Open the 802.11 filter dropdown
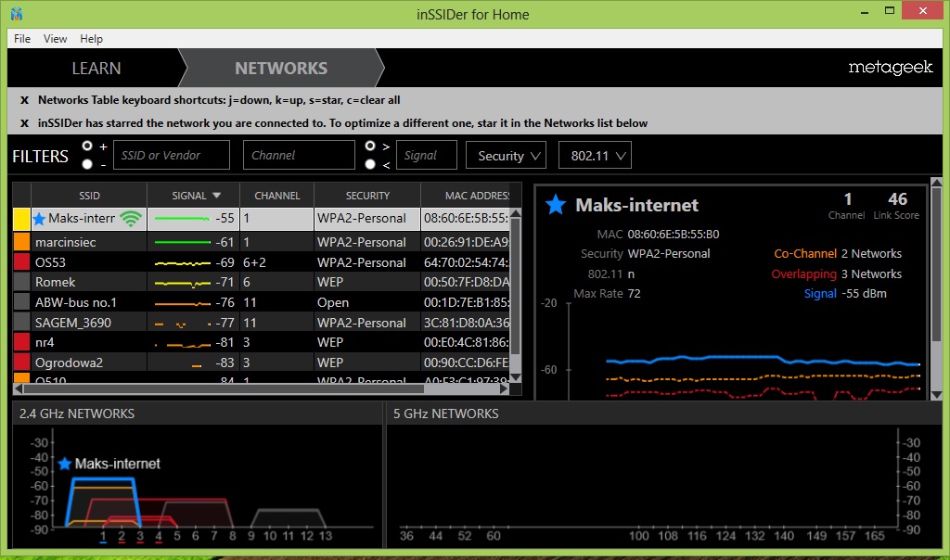Screen dimensions: 950x560 (595, 155)
